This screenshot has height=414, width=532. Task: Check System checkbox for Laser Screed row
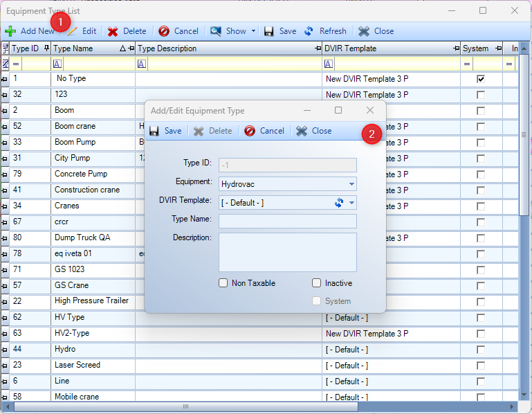tap(480, 366)
